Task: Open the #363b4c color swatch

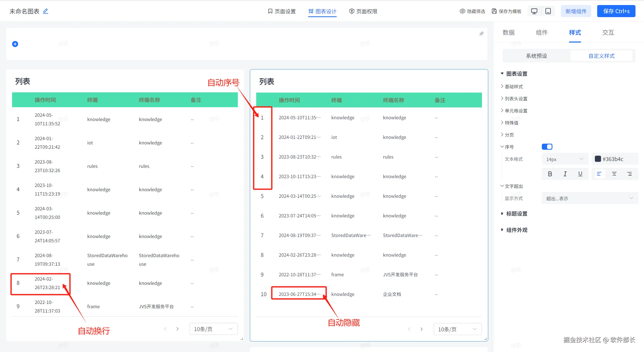Action: coord(598,159)
